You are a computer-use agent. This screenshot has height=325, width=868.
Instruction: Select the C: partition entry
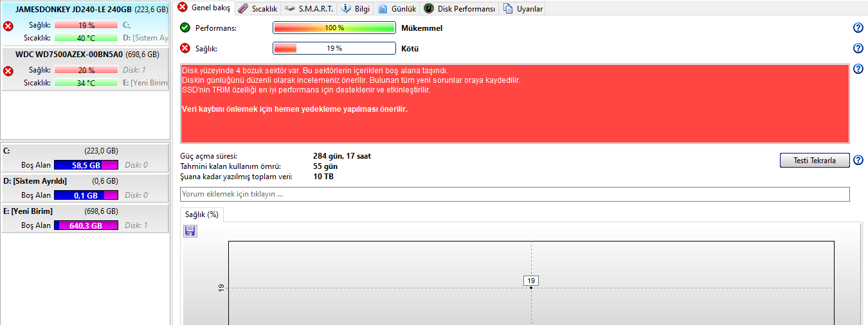coord(86,157)
